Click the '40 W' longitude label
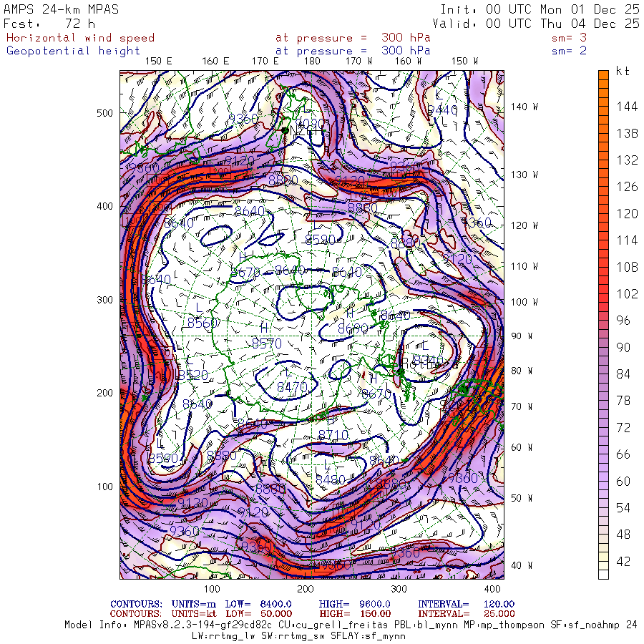 (521, 565)
